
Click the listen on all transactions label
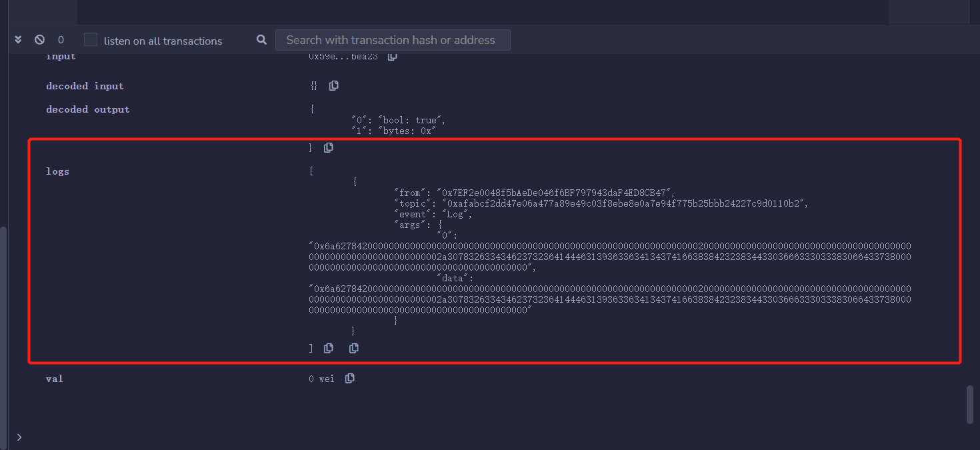(163, 41)
